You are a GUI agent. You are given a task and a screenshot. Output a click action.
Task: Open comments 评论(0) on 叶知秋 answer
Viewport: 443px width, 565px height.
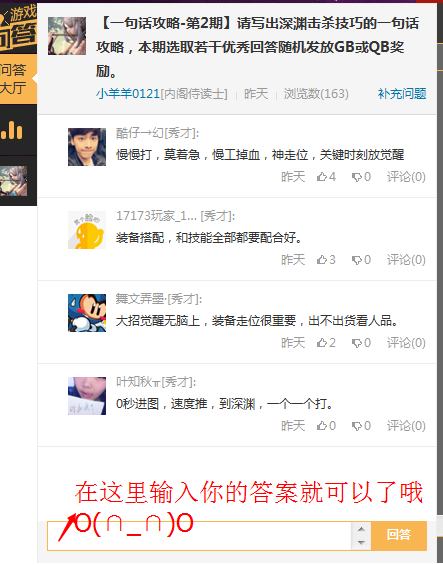[x=406, y=426]
